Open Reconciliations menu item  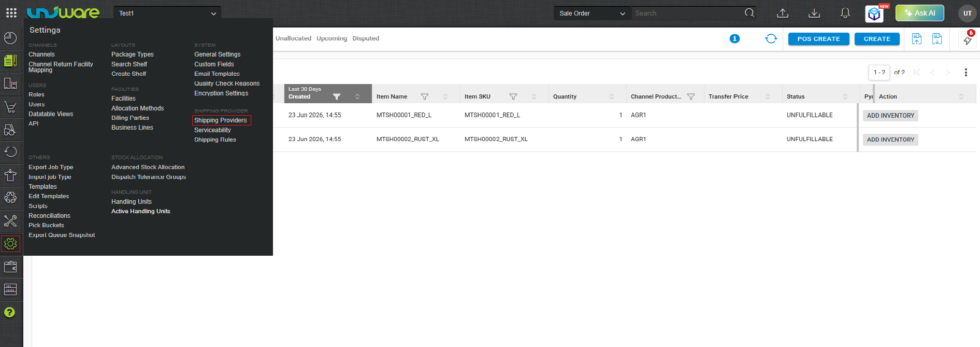tap(49, 216)
